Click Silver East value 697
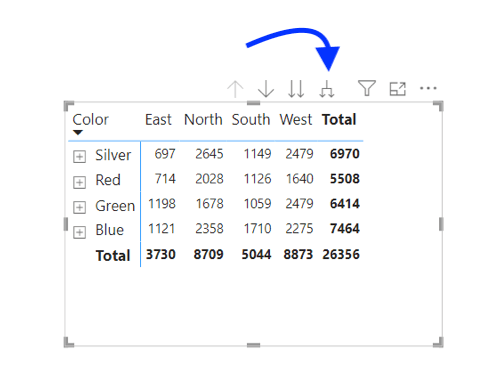502x373 pixels. coord(165,154)
